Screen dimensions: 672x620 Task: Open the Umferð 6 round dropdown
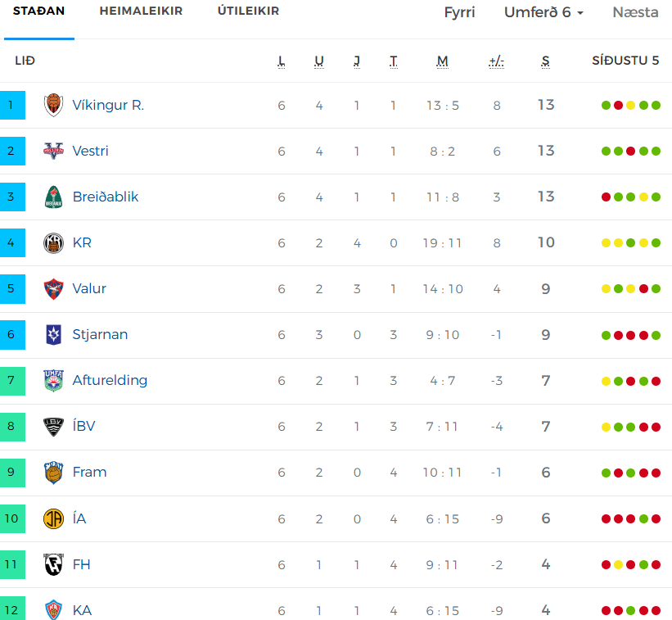(543, 12)
